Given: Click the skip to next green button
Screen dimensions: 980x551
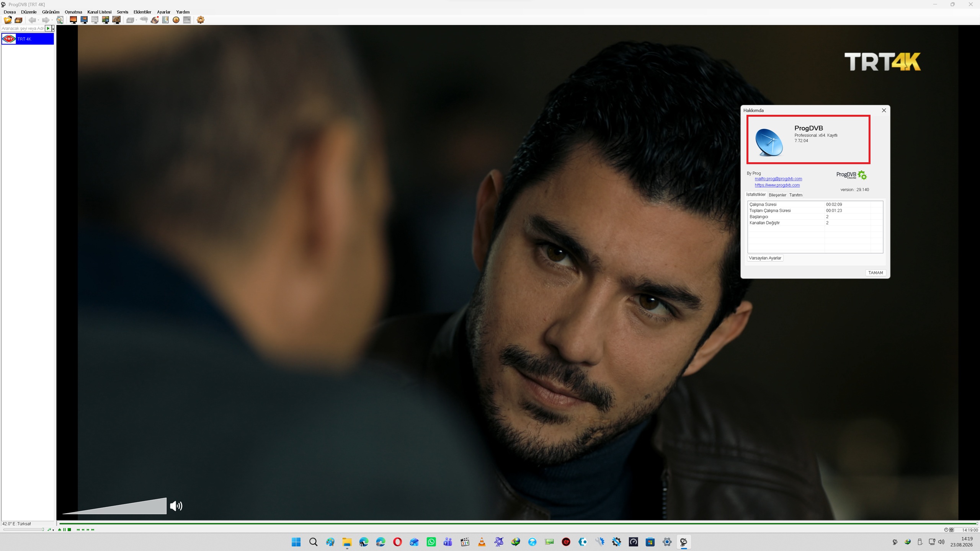Looking at the screenshot, I should (93, 530).
